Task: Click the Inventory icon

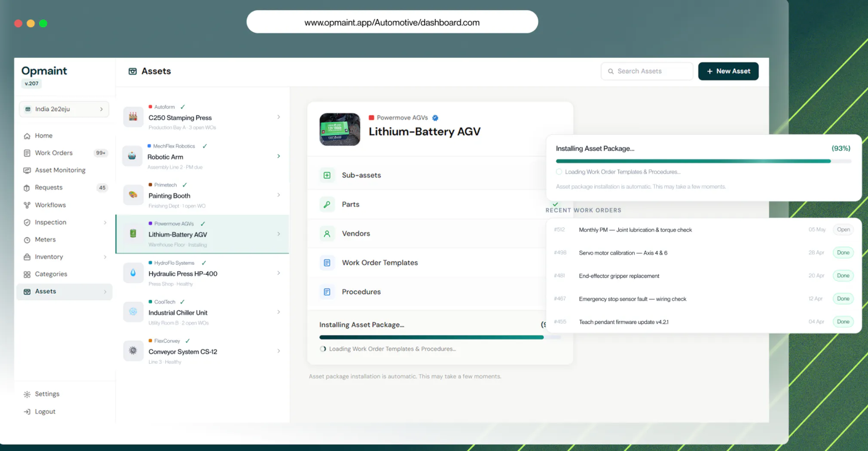Action: click(27, 257)
